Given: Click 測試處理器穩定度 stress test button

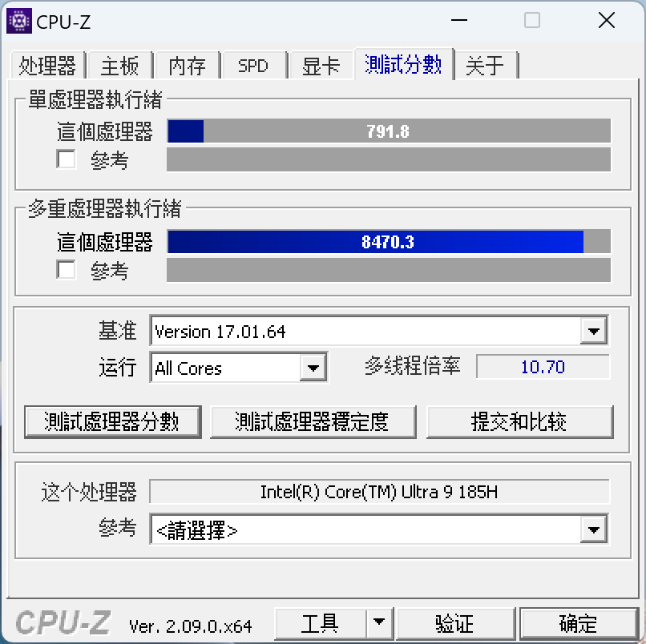Looking at the screenshot, I should tap(313, 421).
